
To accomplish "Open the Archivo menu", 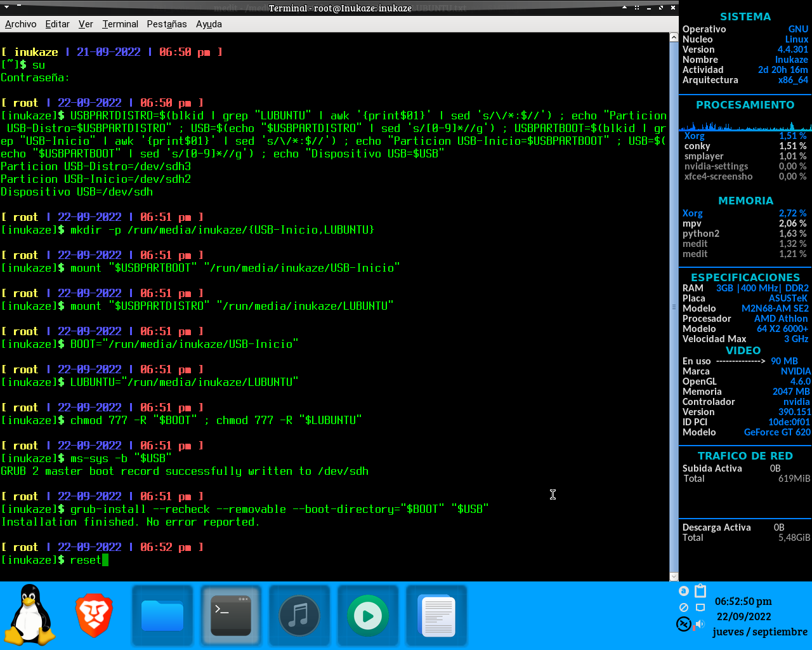I will [21, 23].
